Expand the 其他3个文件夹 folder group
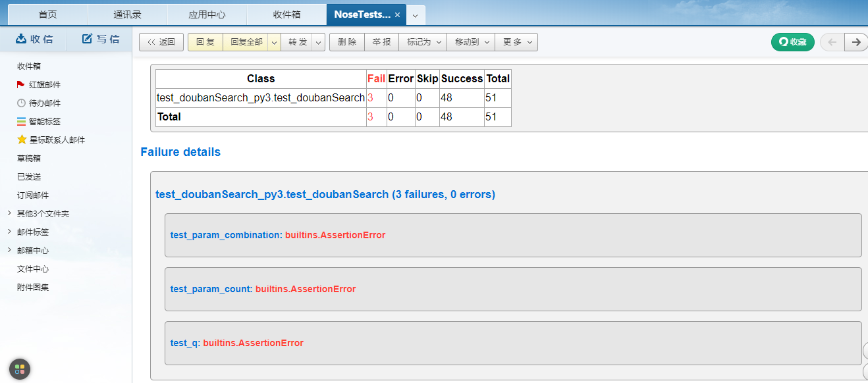 9,214
